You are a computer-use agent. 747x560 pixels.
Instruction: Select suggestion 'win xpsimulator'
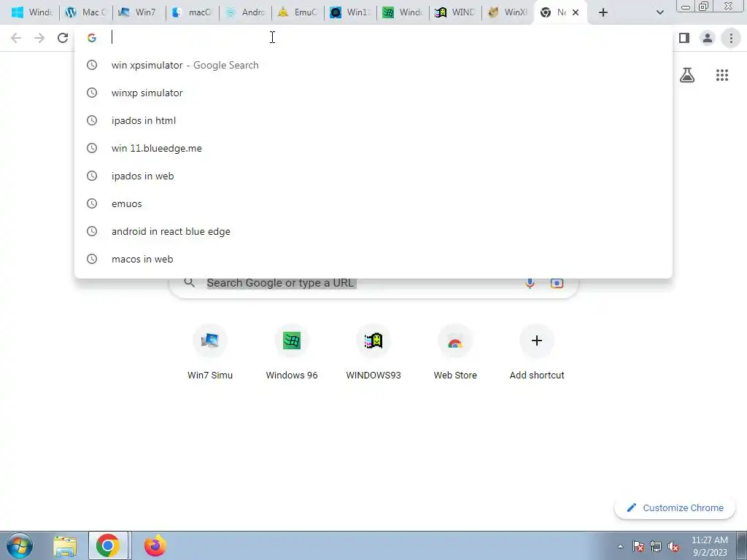373,65
